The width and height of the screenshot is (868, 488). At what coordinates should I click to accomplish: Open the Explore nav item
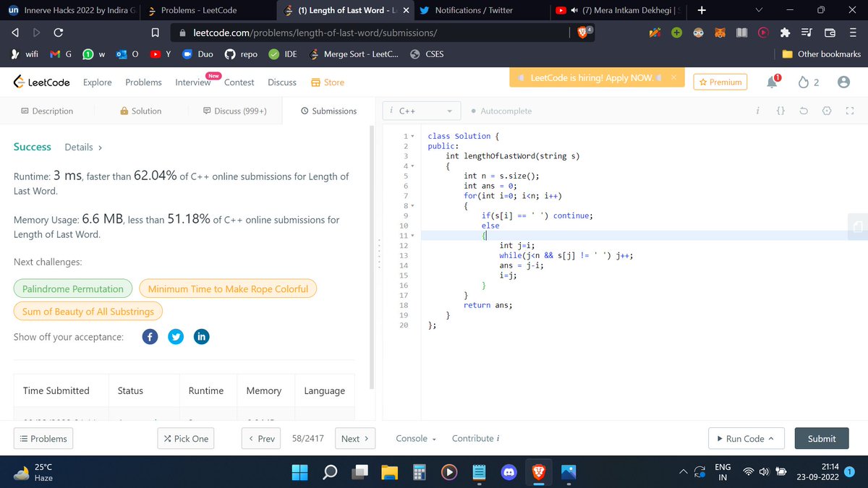(98, 82)
